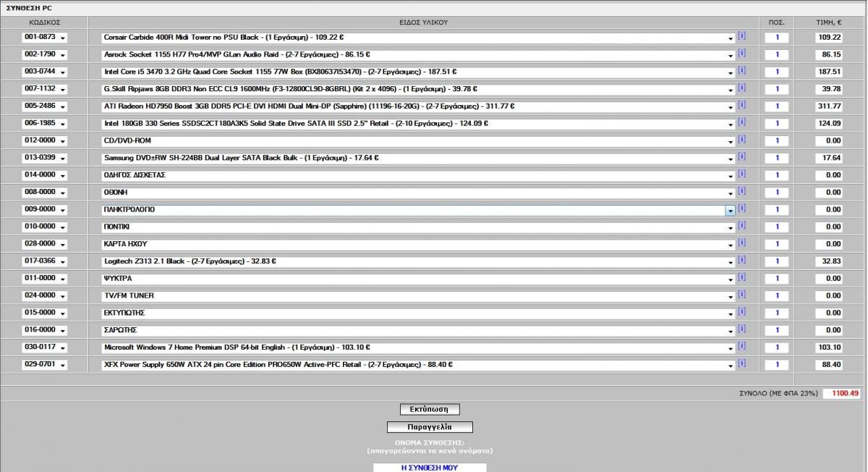Select price field 88.40 for XFX PSU
The width and height of the screenshot is (868, 472).
pyautogui.click(x=829, y=365)
